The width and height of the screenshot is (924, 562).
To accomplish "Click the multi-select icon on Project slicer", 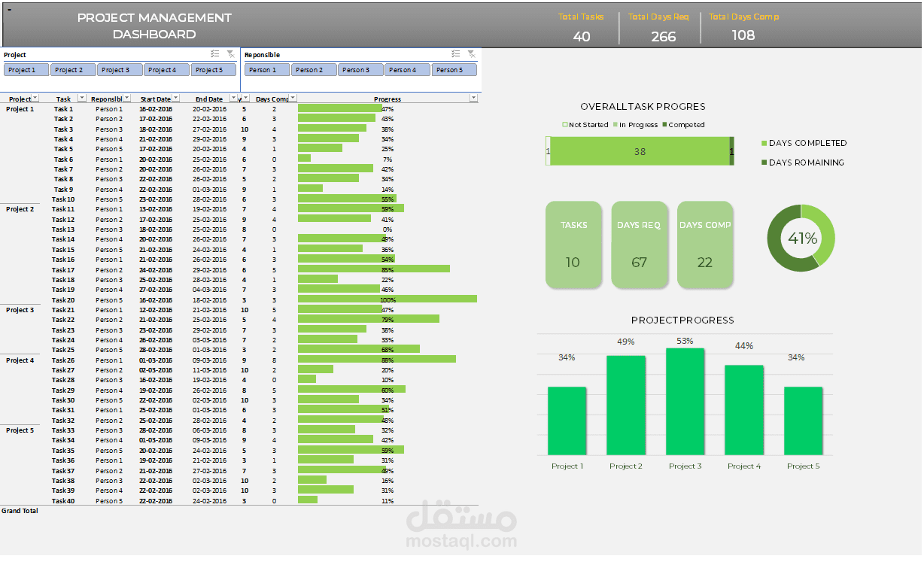I will pyautogui.click(x=214, y=53).
